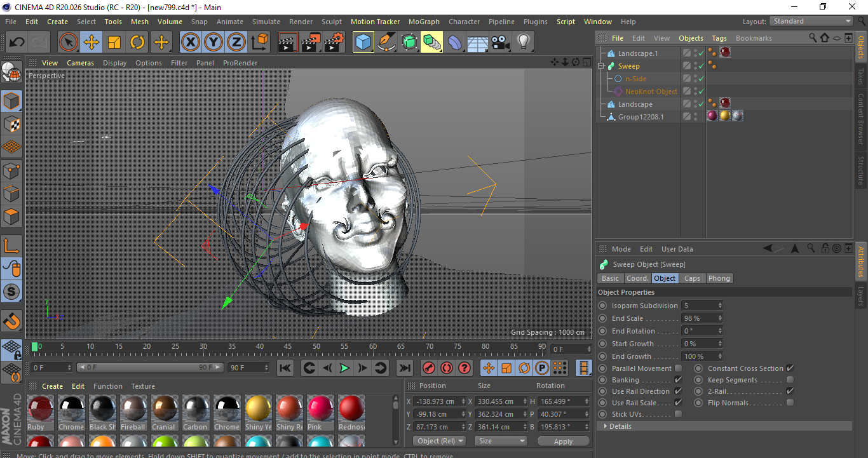Viewport: 868px width, 458px height.
Task: Toggle Parallel Movement checkbox
Action: click(678, 368)
